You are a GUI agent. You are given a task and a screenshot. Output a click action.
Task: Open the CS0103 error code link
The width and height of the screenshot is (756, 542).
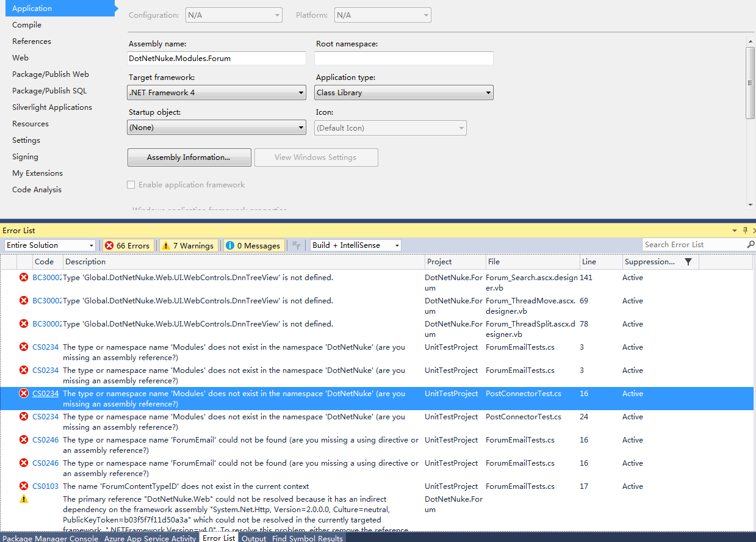point(45,486)
